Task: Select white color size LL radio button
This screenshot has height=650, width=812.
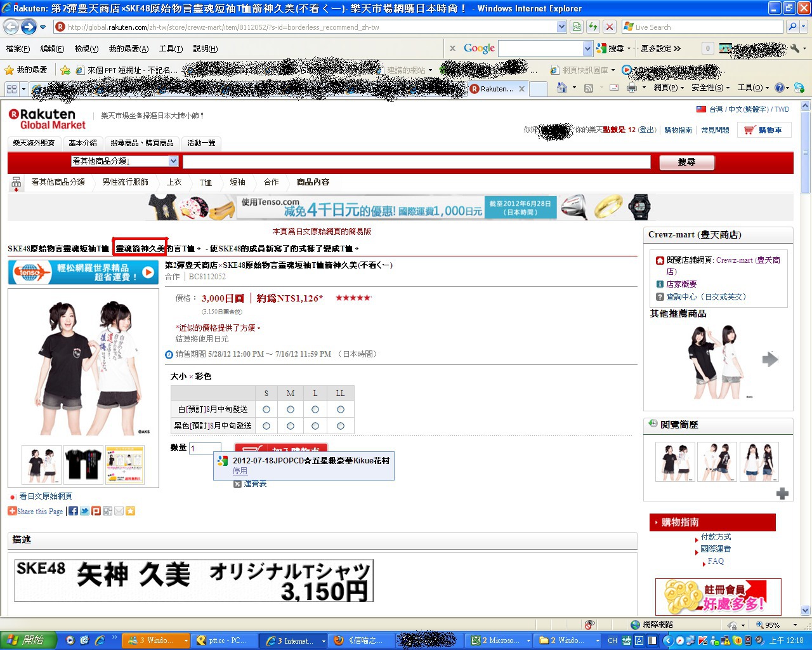Action: [x=341, y=409]
